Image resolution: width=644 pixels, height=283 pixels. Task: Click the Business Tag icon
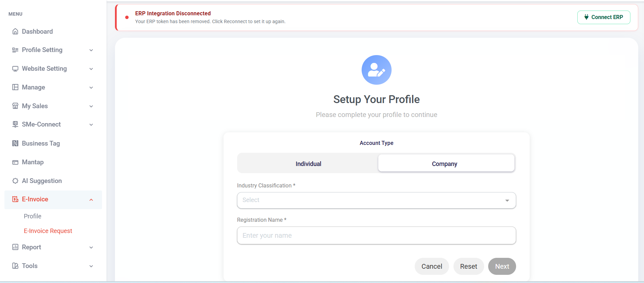pos(15,143)
